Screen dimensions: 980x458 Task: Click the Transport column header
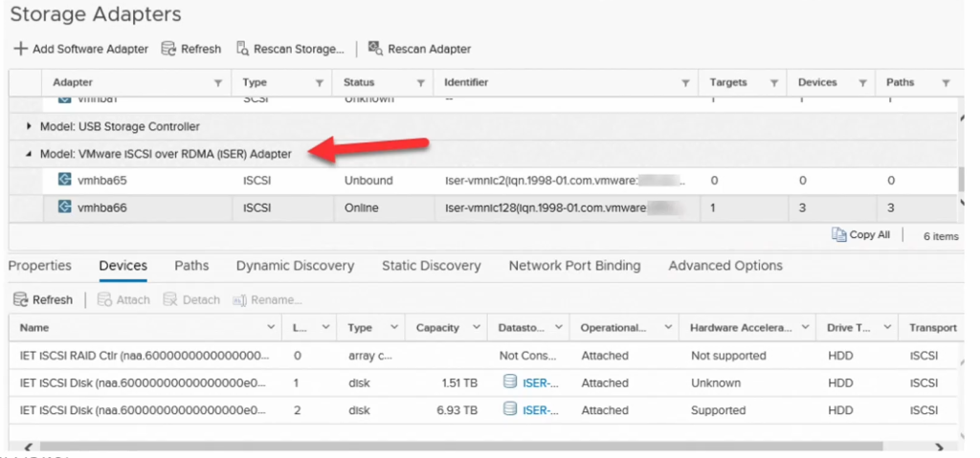tap(932, 327)
